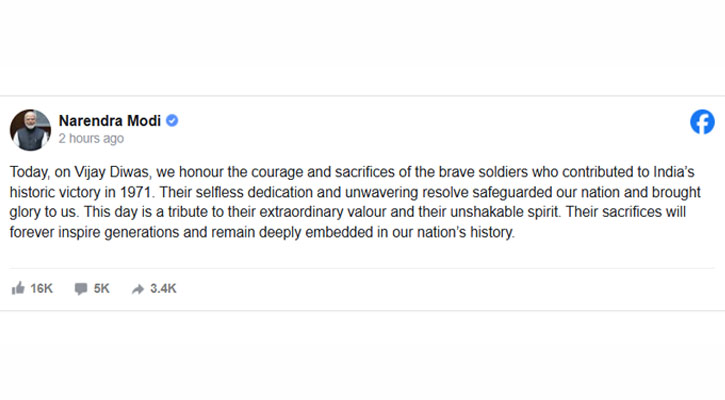Click the blue verified badge
This screenshot has height=400, width=725.
[x=172, y=121]
